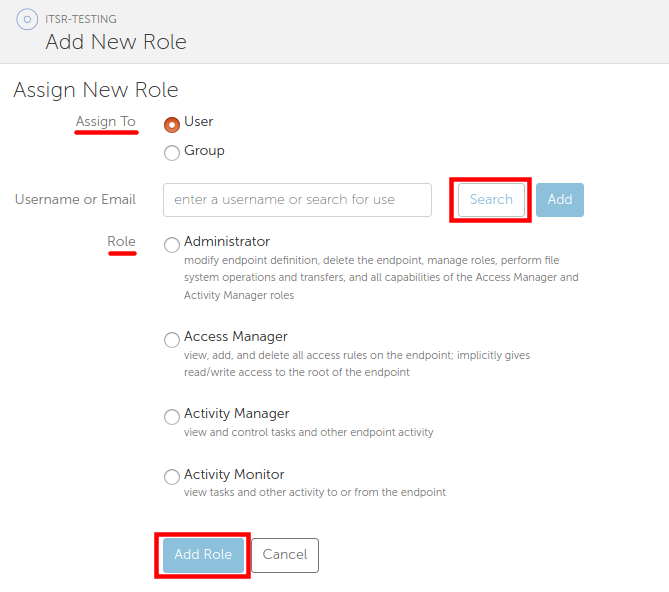Choose the Access Manager role radio button
This screenshot has width=669, height=592.
tap(172, 340)
